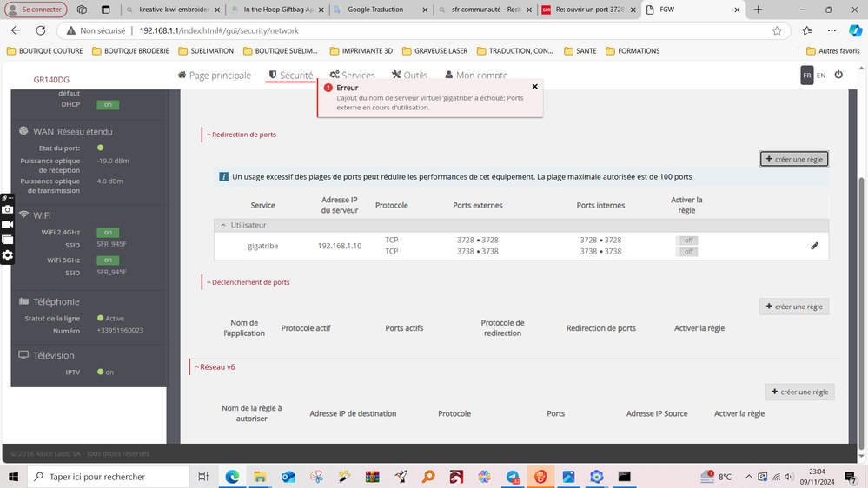Click the pencil edit icon for gigatribe rule
Viewport: 868px width, 488px height.
[814, 246]
